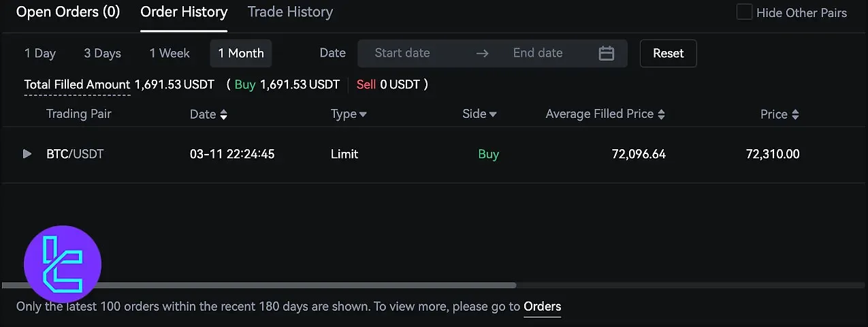Viewport: 868px width, 327px height.
Task: Select the 1 Day time range
Action: pos(40,53)
